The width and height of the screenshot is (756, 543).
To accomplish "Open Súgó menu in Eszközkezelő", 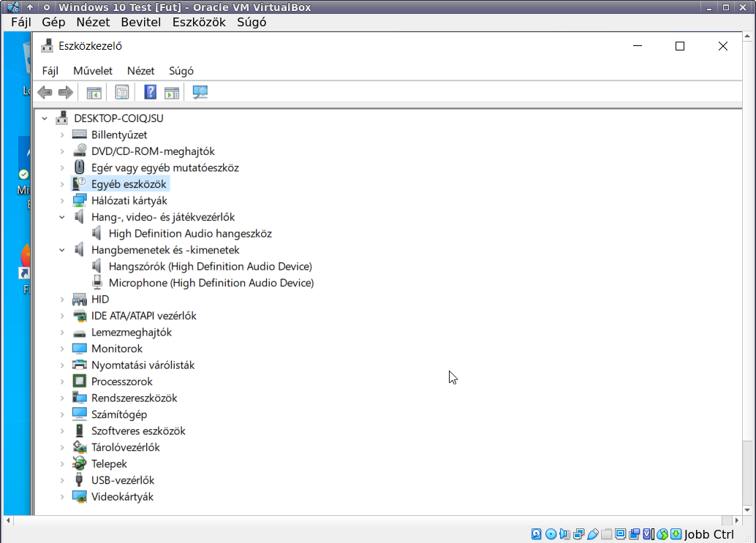I will point(181,71).
